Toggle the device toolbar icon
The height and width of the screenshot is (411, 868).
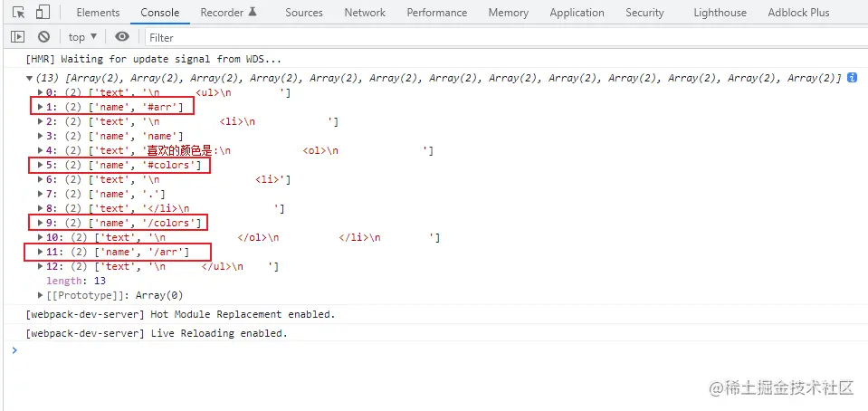pos(43,12)
